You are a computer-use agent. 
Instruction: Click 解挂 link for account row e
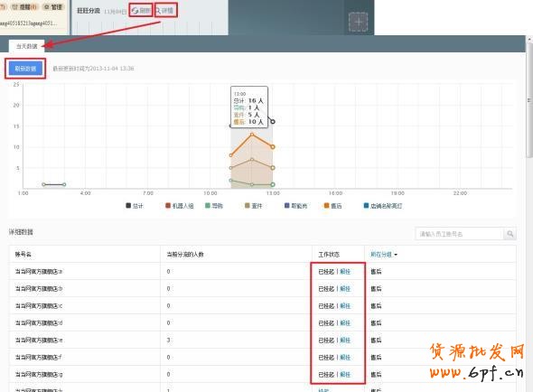pos(345,340)
